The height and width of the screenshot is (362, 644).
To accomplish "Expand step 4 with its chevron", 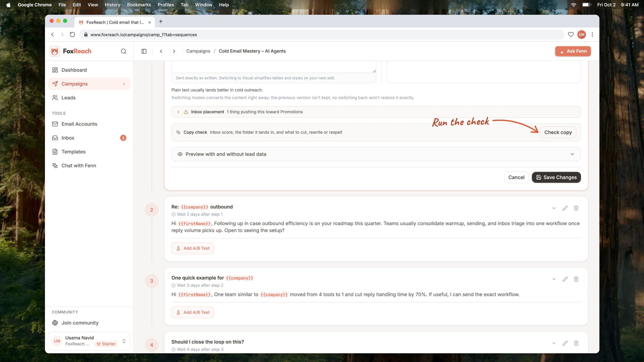I will click(554, 343).
